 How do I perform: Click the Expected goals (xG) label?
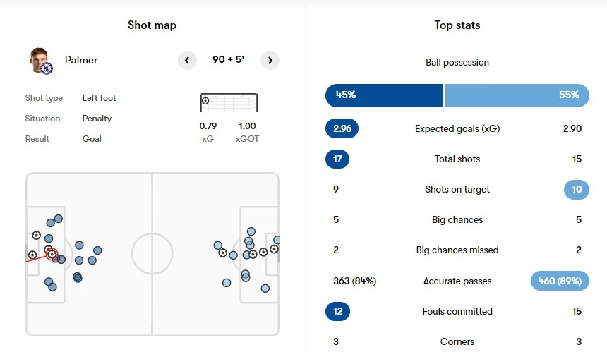[x=457, y=128]
